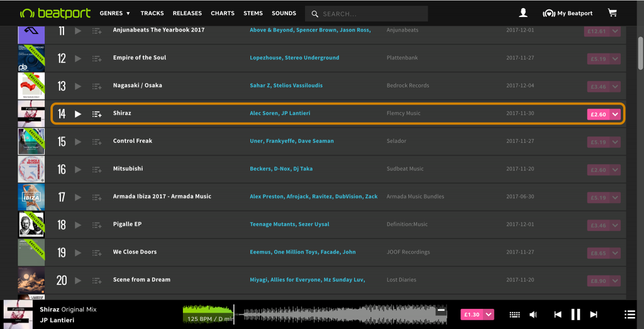This screenshot has width=644, height=329.
Task: Play Nagasaki / Osaka release
Action: (78, 86)
